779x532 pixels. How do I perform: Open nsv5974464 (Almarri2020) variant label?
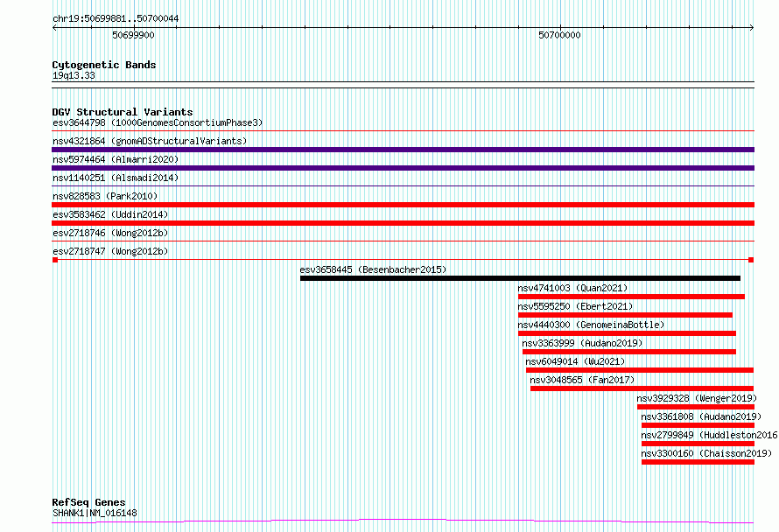tap(116, 159)
